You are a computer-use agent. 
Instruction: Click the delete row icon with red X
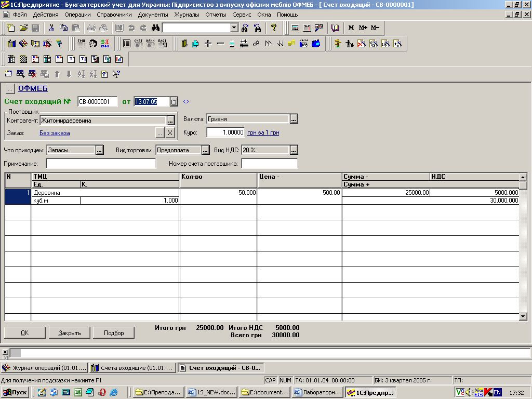33,74
